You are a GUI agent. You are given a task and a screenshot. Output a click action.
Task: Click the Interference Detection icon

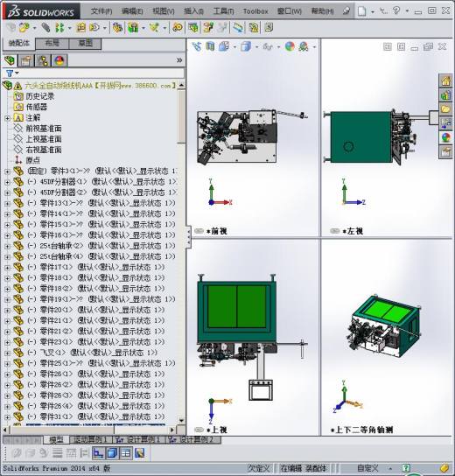point(239,28)
